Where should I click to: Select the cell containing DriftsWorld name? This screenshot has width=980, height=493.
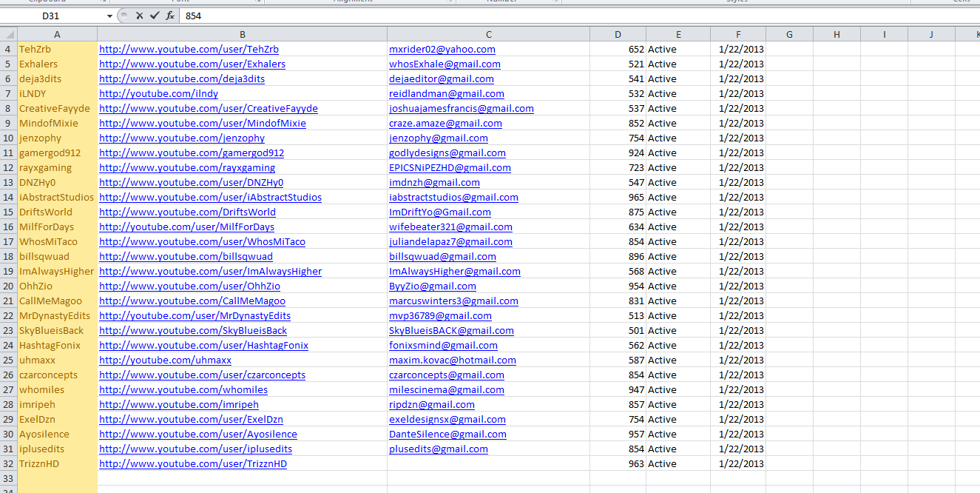click(x=58, y=212)
